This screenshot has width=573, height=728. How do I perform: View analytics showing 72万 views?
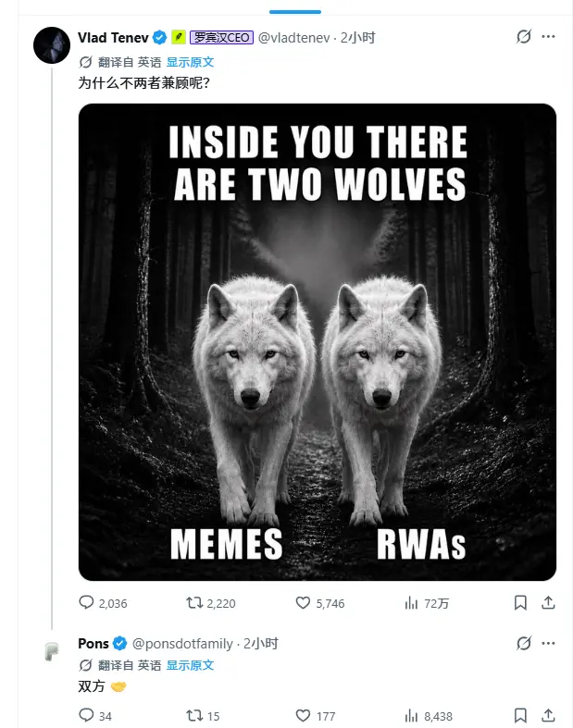[x=426, y=603]
